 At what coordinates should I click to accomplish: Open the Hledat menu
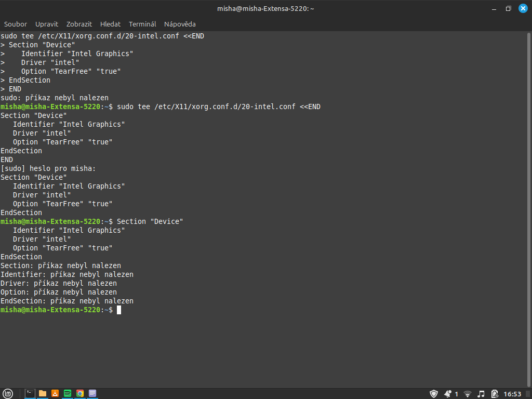pyautogui.click(x=110, y=24)
